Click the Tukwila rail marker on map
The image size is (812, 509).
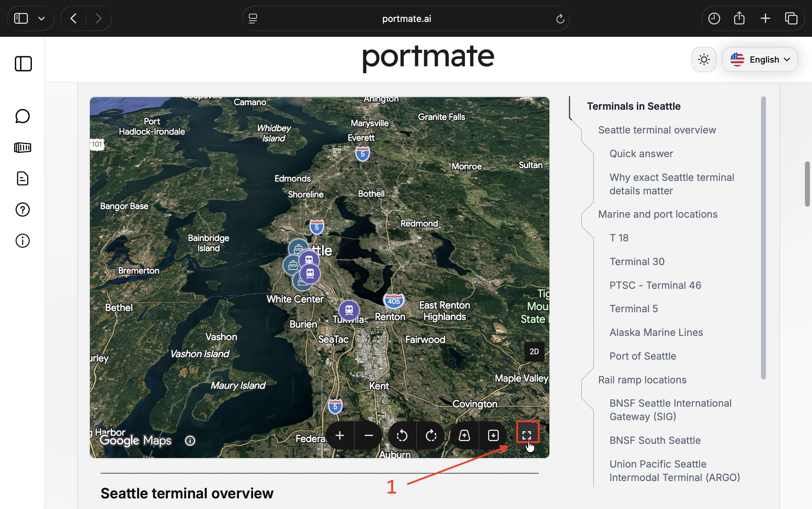pyautogui.click(x=349, y=310)
